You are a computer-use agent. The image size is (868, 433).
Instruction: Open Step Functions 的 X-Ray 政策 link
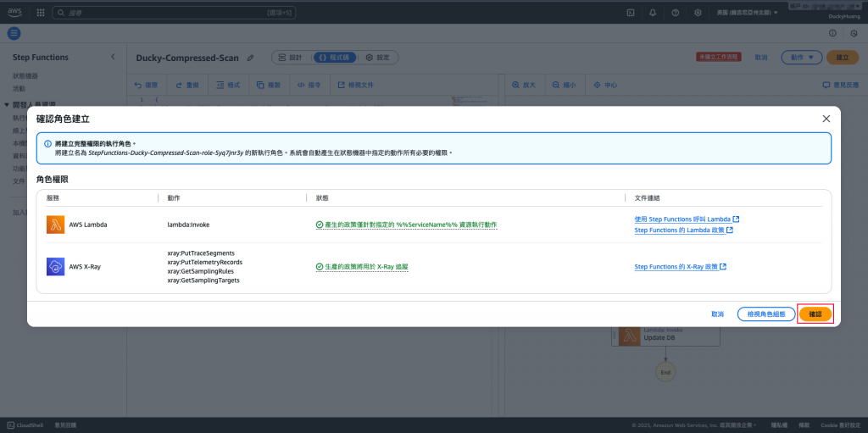[x=681, y=267]
